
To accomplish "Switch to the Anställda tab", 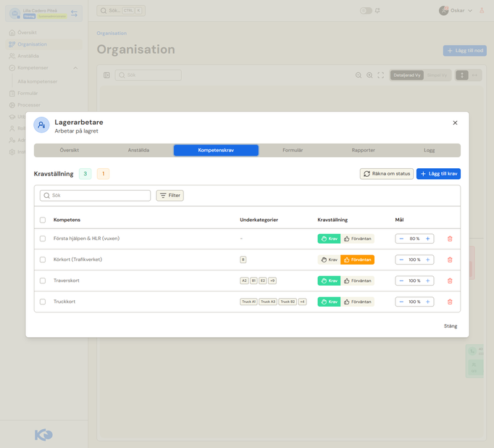I will pyautogui.click(x=138, y=150).
